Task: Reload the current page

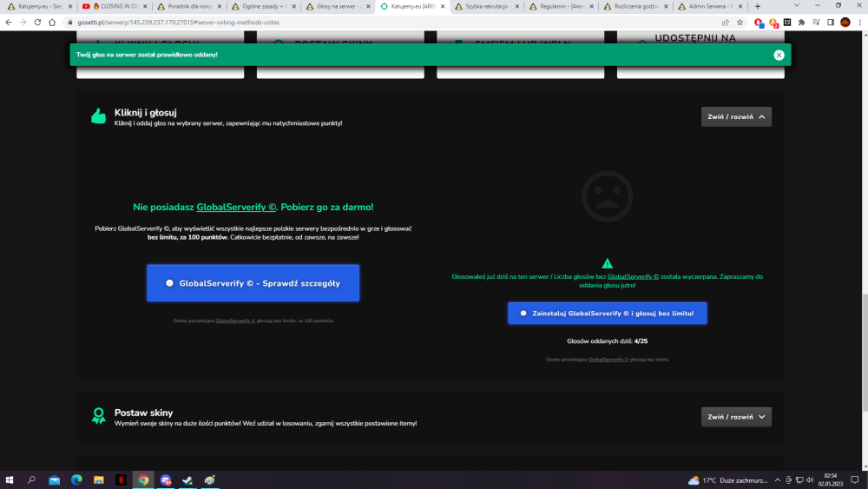Action: 37,23
